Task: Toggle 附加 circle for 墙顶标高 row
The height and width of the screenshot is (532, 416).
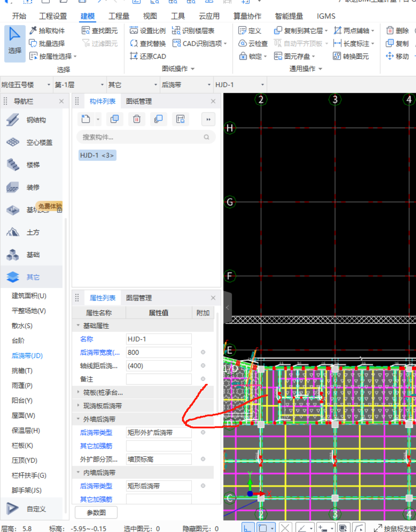Action: coord(203,459)
